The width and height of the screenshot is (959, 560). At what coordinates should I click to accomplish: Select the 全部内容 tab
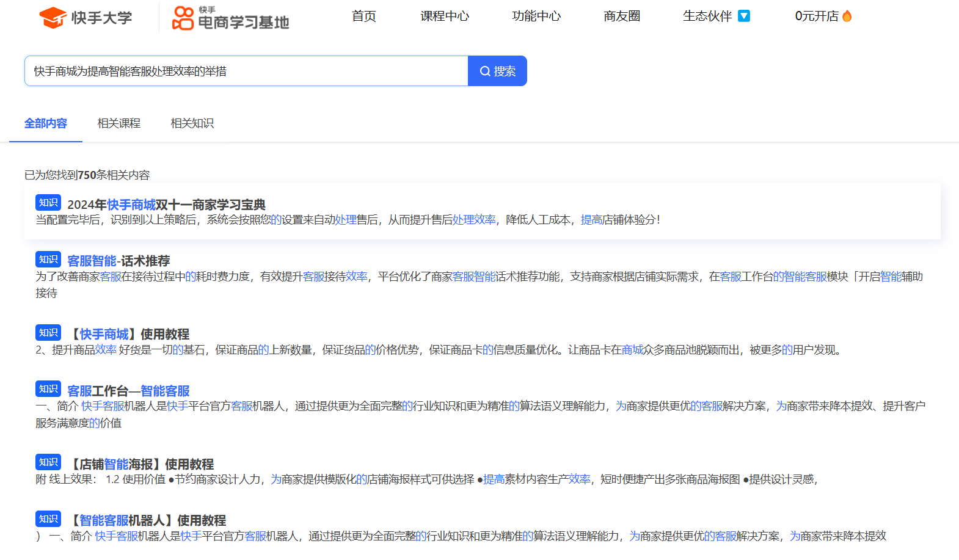tap(46, 123)
